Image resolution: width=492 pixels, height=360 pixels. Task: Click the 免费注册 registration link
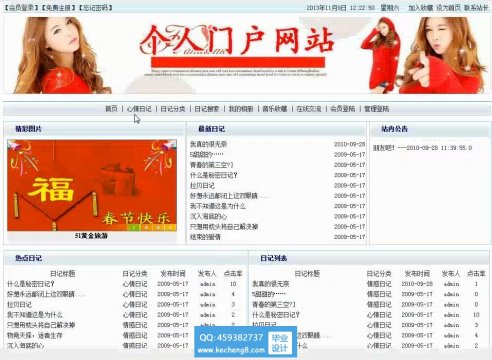[58, 7]
